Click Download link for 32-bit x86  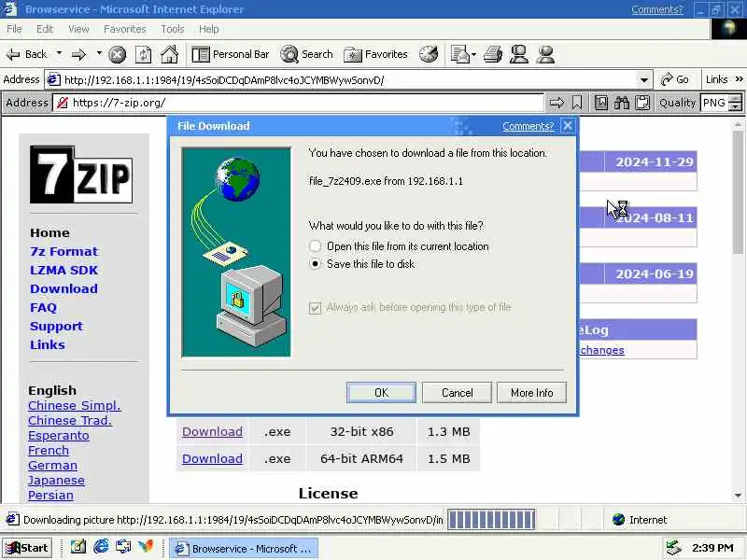point(213,431)
